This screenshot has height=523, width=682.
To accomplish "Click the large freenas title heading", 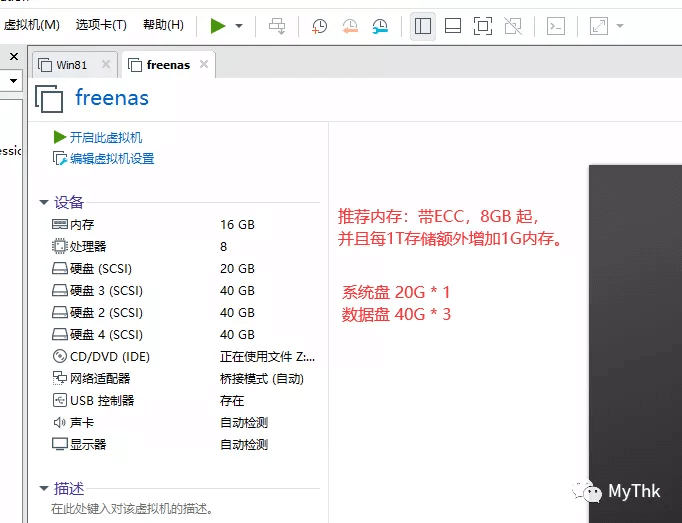I will coord(112,97).
